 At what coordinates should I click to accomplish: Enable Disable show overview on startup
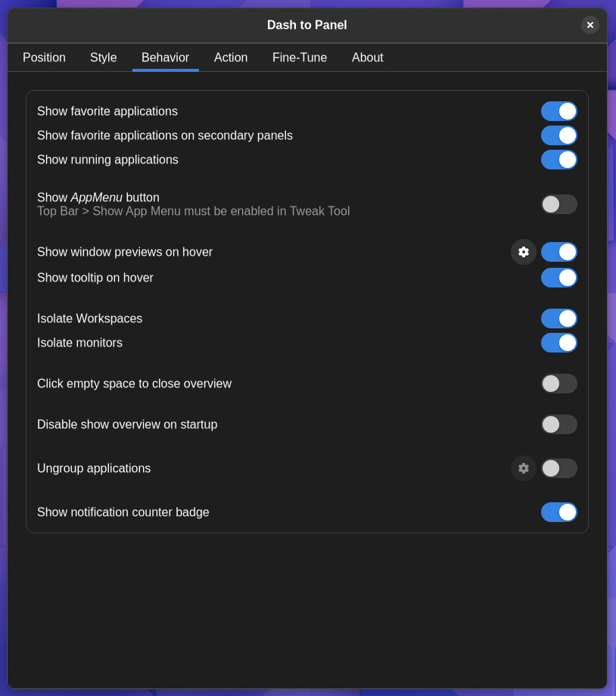558,424
